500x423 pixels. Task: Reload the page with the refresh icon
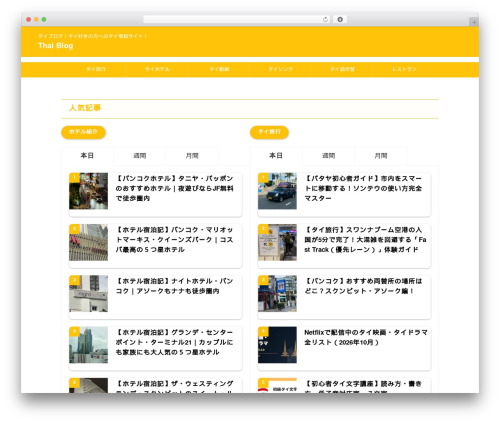325,19
